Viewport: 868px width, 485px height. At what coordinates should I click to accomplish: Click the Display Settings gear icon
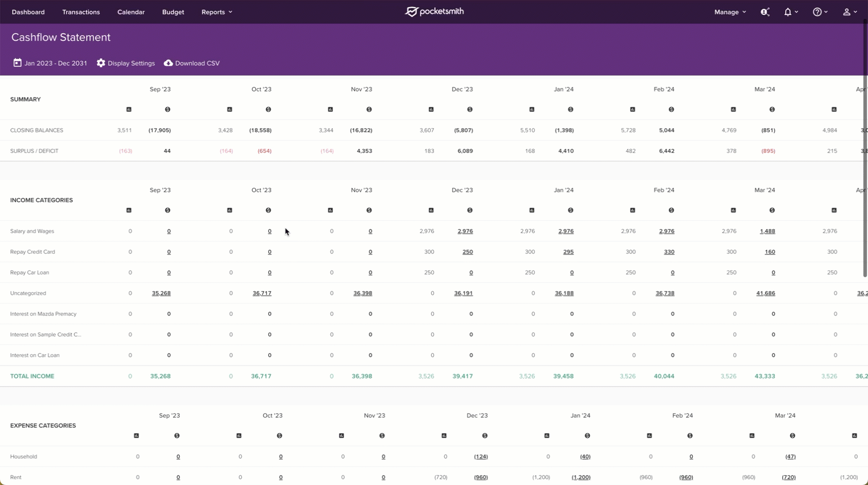(101, 63)
